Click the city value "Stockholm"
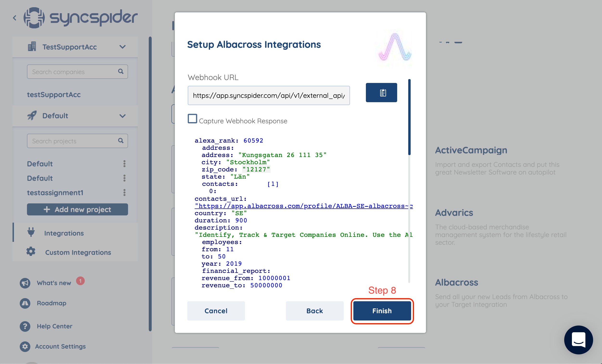This screenshot has height=364, width=602. (x=248, y=162)
